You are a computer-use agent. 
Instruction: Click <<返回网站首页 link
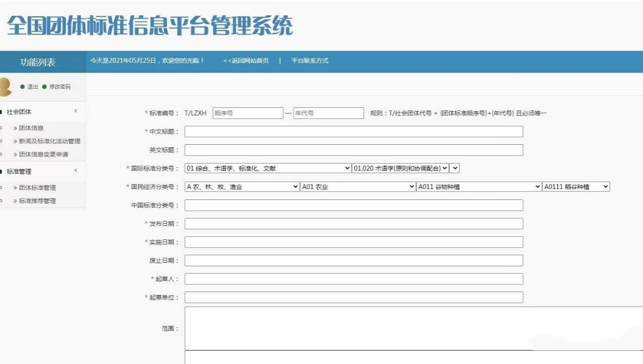(246, 61)
